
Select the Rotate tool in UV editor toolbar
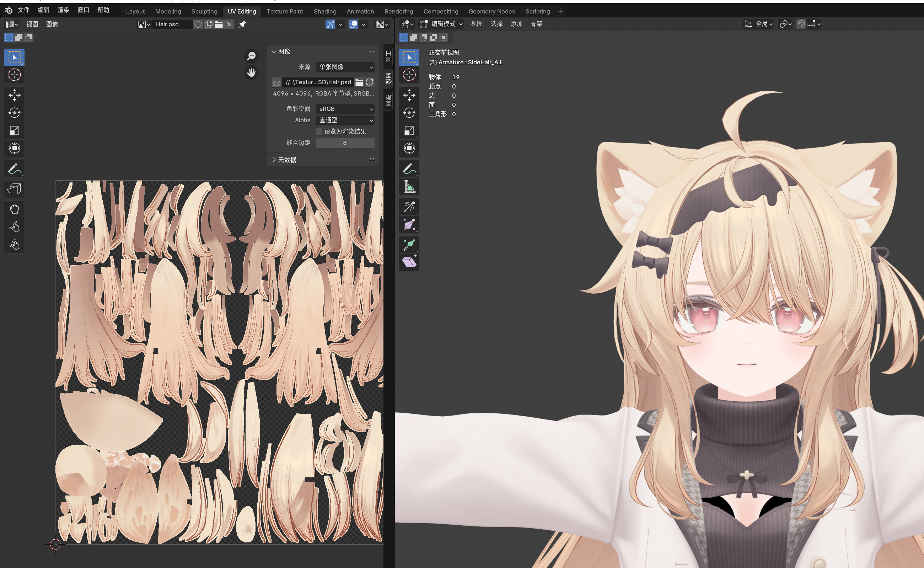(x=14, y=113)
